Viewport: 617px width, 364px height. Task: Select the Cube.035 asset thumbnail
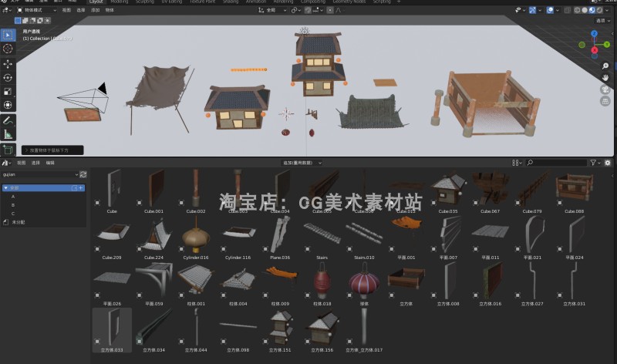click(x=448, y=190)
